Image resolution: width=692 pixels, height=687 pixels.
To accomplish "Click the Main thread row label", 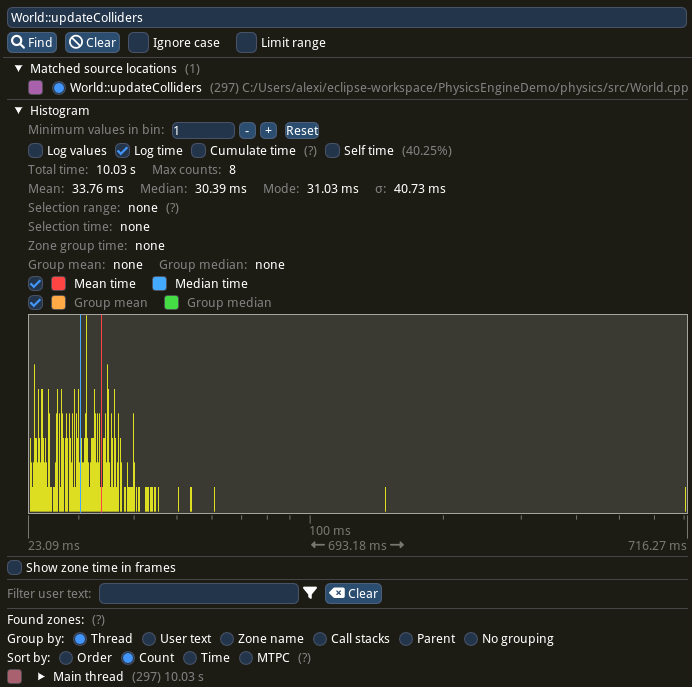I will pyautogui.click(x=88, y=677).
